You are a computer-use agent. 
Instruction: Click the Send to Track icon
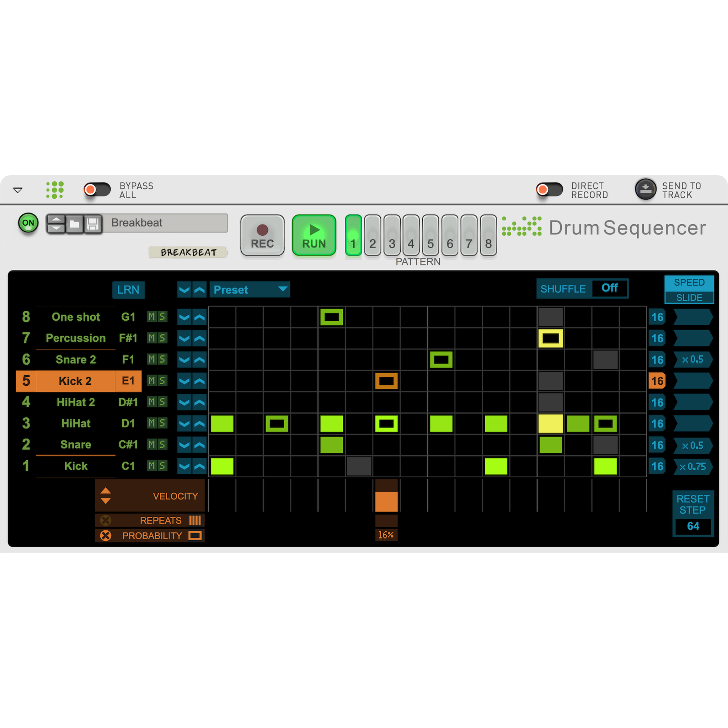click(x=646, y=189)
